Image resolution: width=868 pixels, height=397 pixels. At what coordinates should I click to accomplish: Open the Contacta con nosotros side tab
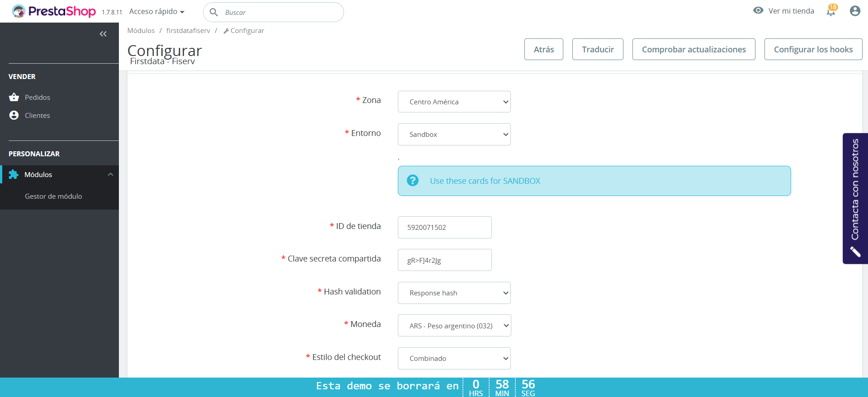coord(855,198)
